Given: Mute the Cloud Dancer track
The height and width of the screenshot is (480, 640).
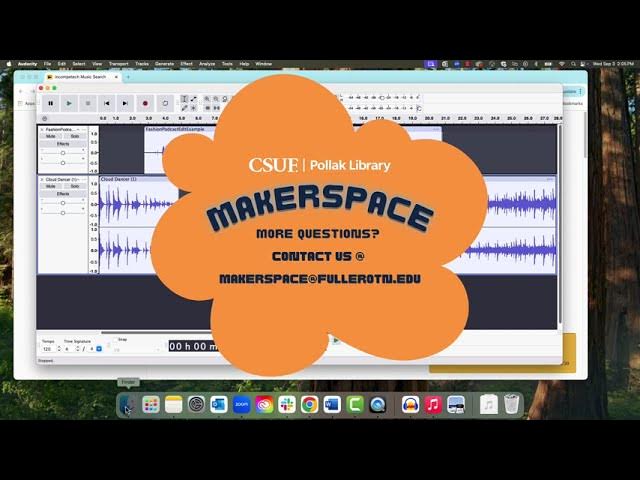Looking at the screenshot, I should tap(51, 186).
